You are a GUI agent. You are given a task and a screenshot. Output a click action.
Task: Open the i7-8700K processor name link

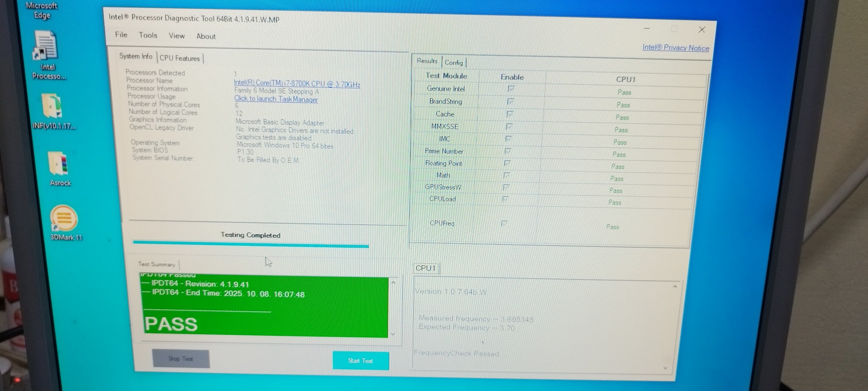[x=297, y=84]
